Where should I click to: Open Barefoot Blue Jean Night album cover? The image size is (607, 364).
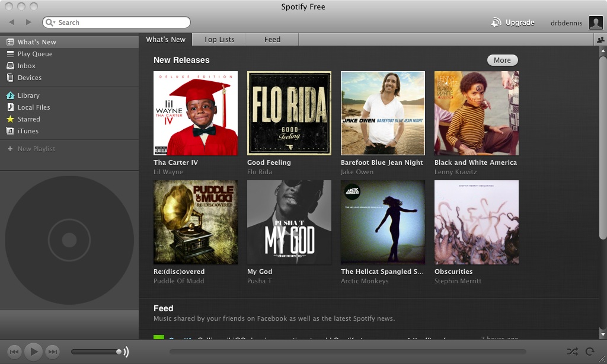(x=383, y=113)
